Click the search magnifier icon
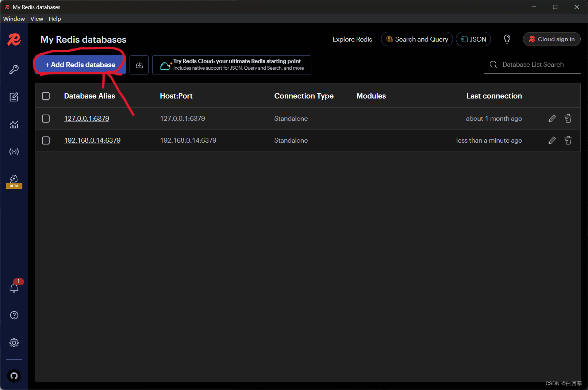Viewport: 588px width, 390px height. (493, 65)
